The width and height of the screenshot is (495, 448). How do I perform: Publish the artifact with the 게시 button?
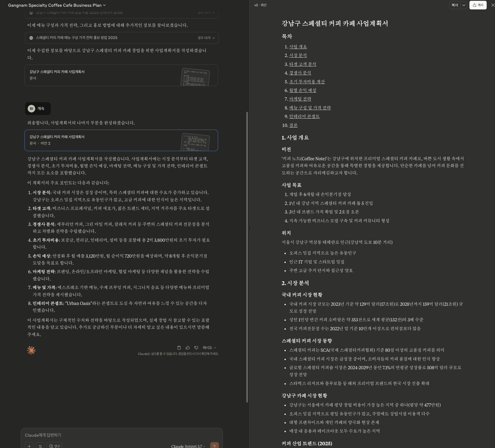click(479, 5)
